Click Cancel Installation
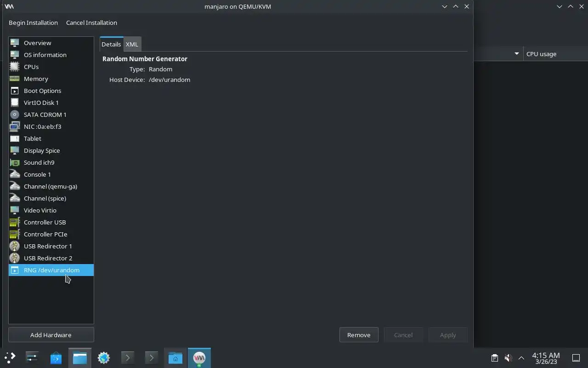The height and width of the screenshot is (368, 588). pos(91,23)
